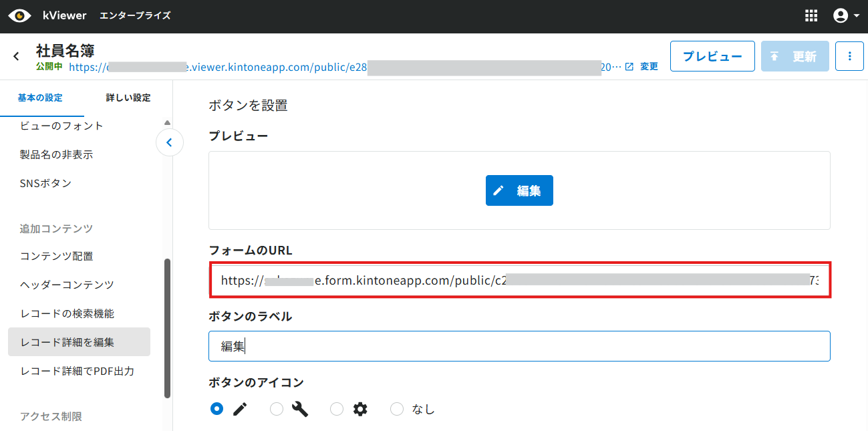
Task: Click the 変更 link
Action: click(x=649, y=67)
